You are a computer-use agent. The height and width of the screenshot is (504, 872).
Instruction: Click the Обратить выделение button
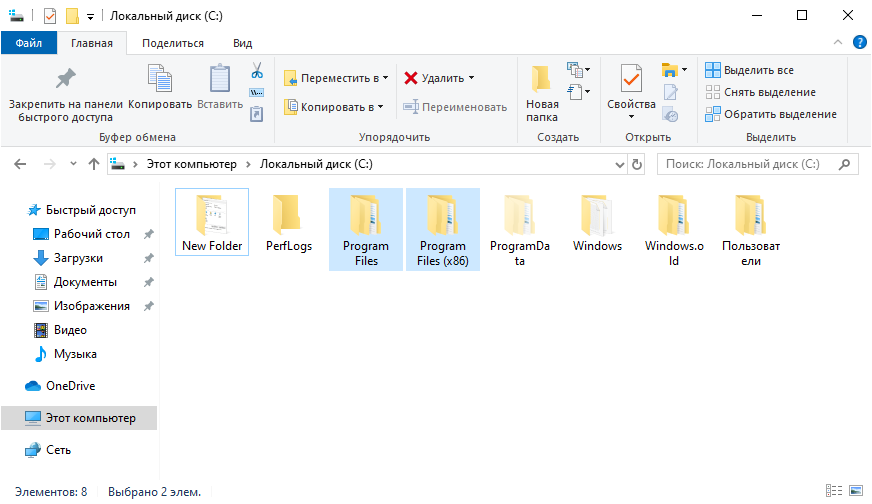pyautogui.click(x=770, y=114)
